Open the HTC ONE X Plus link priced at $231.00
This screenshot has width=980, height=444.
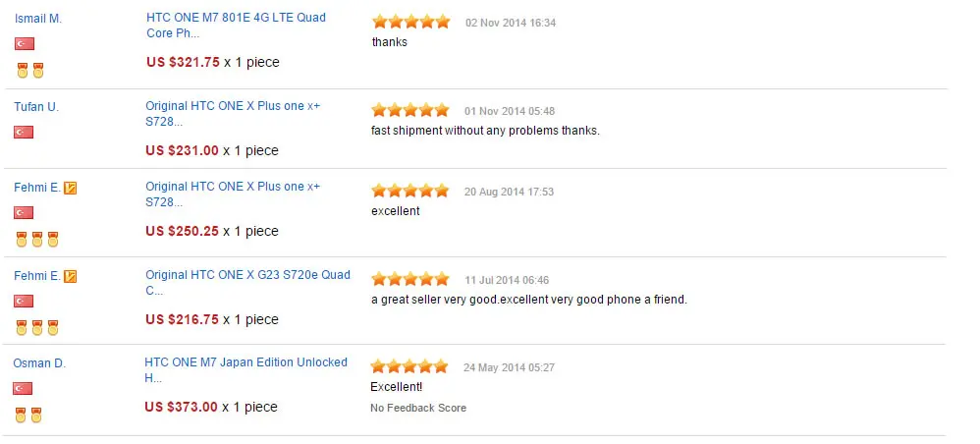click(233, 114)
